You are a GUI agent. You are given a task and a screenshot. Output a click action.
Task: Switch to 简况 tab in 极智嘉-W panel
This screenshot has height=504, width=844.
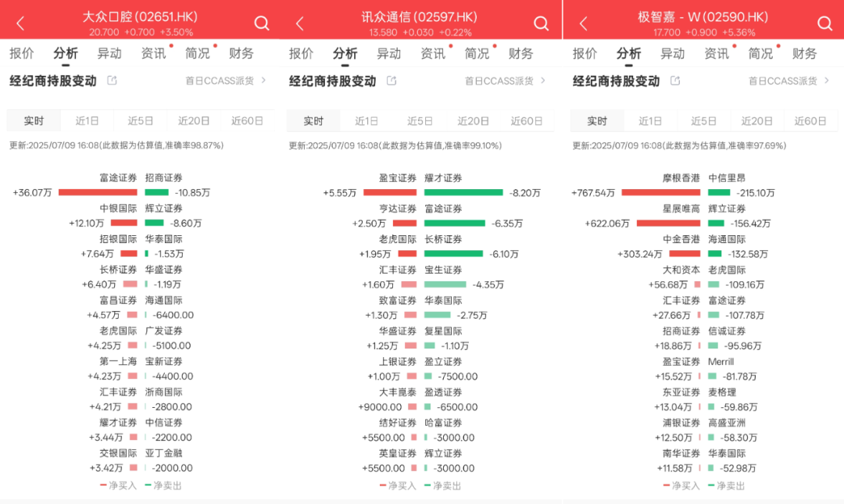pyautogui.click(x=760, y=53)
